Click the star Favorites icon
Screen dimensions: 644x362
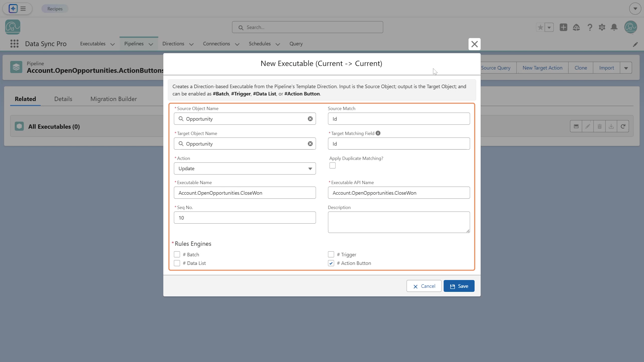pyautogui.click(x=540, y=27)
